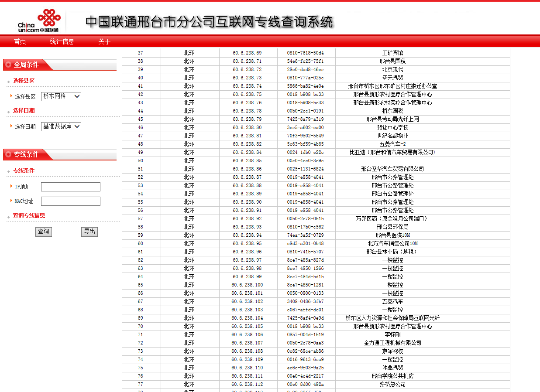Click the 全局条件 panel header
Screen dimensions: 540x392
coord(60,65)
